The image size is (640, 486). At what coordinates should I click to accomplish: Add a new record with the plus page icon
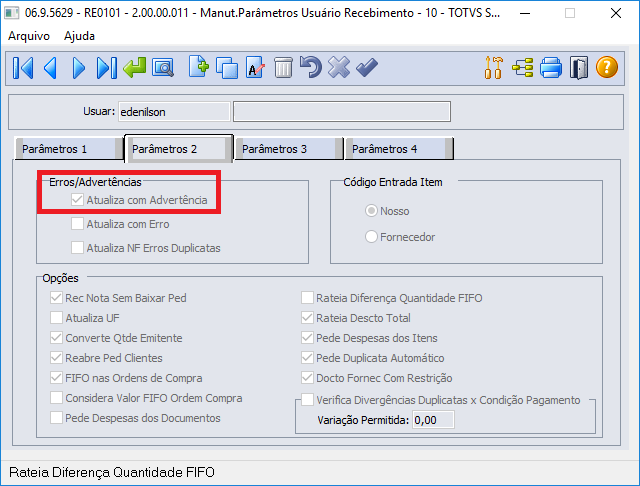tap(199, 67)
